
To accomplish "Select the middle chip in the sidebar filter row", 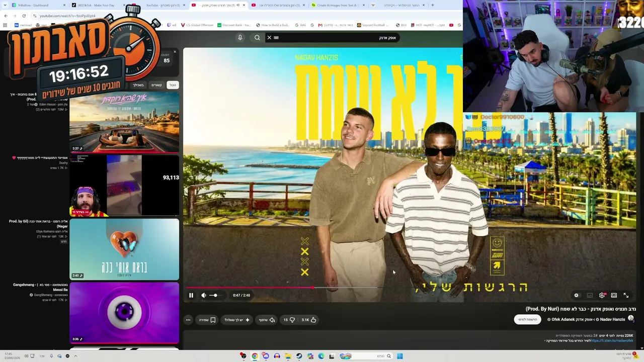I will click(x=156, y=85).
